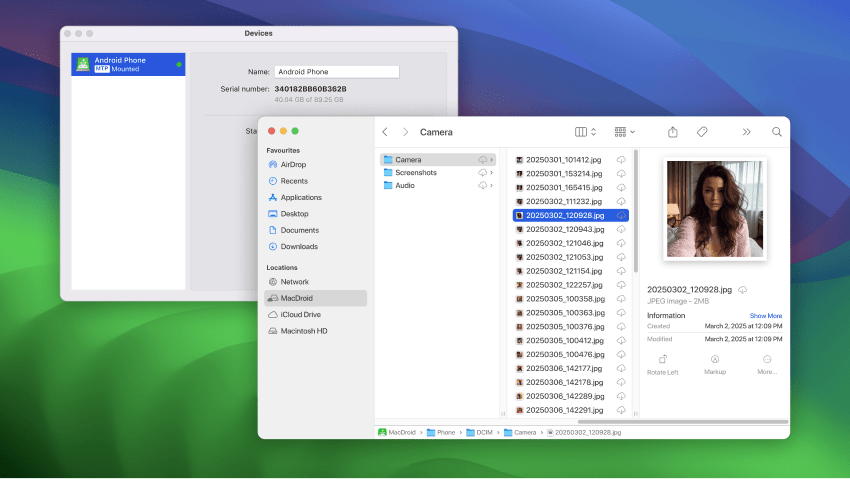Go back with the Finder back arrow
Screen dimensions: 850x479
385,132
